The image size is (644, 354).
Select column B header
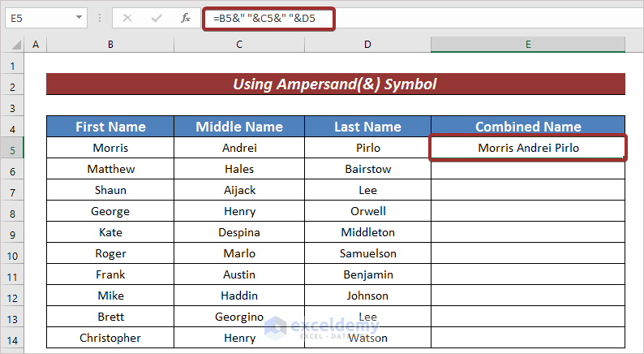[110, 45]
